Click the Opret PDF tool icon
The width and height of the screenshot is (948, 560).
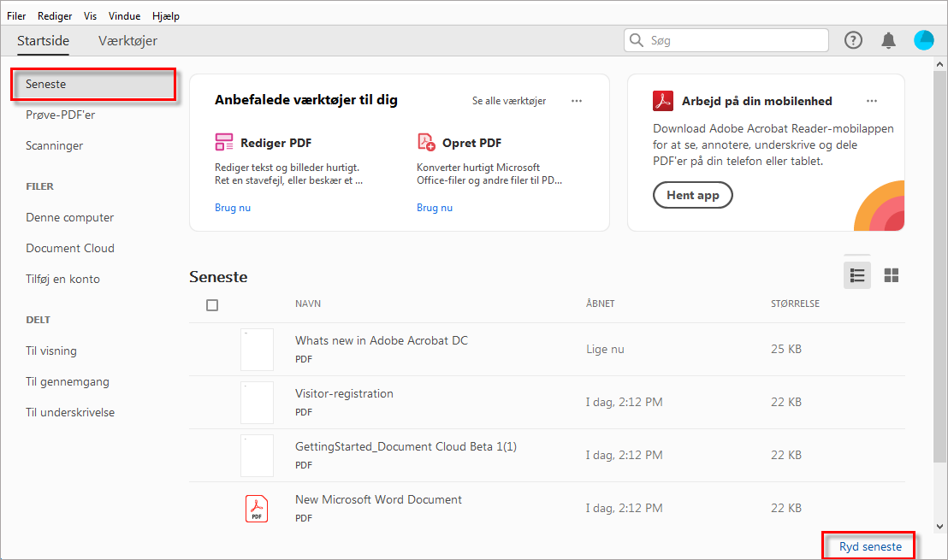point(426,143)
